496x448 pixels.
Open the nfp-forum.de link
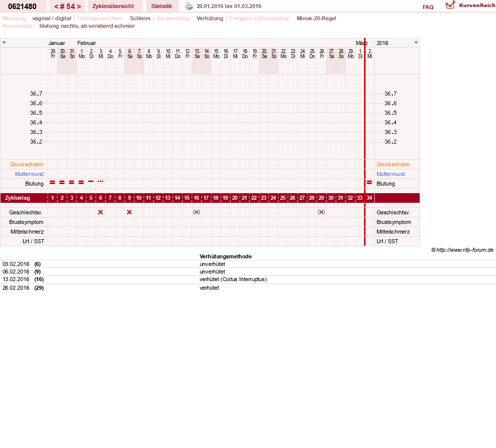point(465,250)
